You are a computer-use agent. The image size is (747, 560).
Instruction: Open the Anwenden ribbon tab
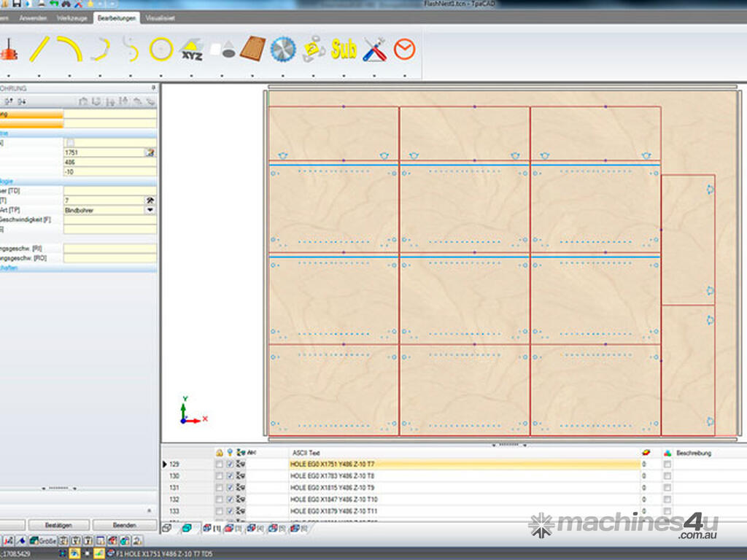pos(33,17)
